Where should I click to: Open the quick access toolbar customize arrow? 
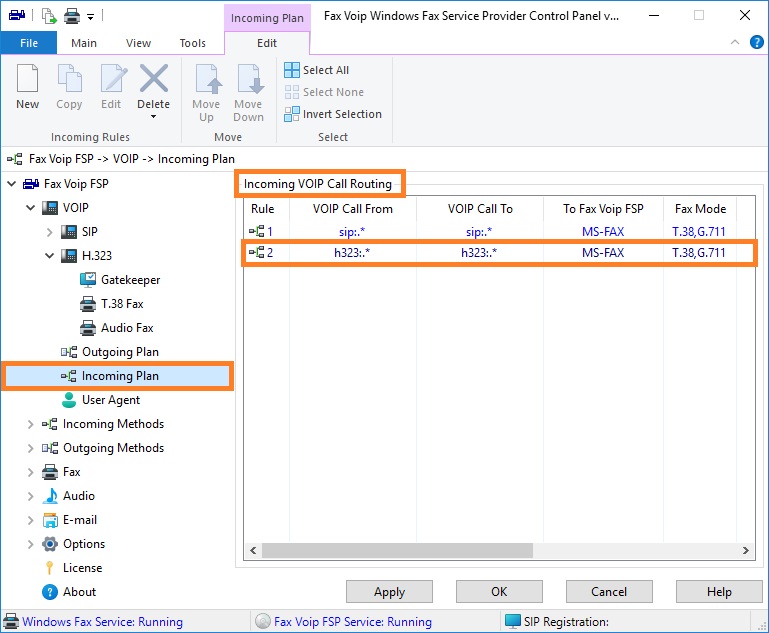[90, 17]
